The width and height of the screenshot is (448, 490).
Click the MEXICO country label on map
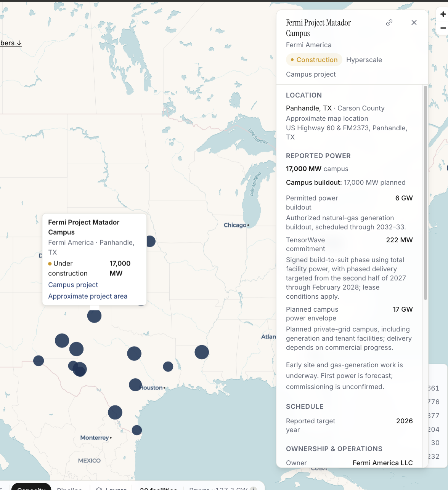point(89,461)
